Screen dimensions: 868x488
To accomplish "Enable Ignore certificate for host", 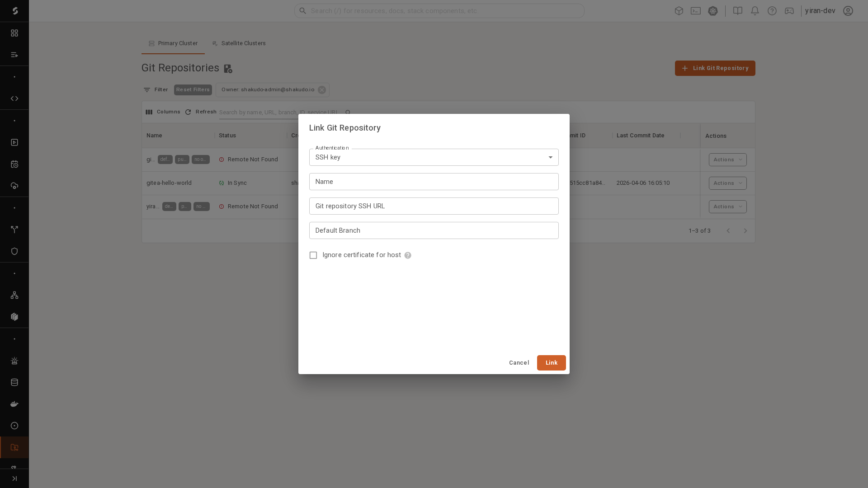I will tap(313, 255).
